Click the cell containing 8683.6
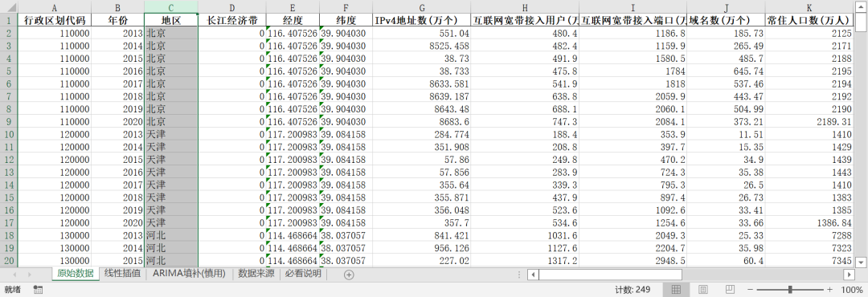This screenshot has width=868, height=297. click(x=422, y=122)
